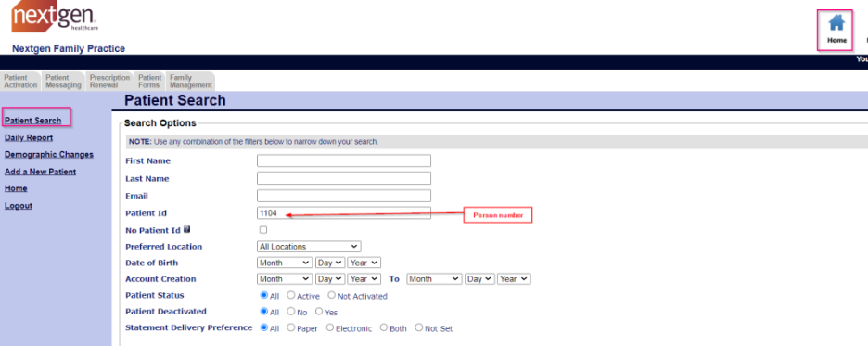The image size is (868, 346).
Task: Click the Home sidebar link
Action: tap(16, 188)
